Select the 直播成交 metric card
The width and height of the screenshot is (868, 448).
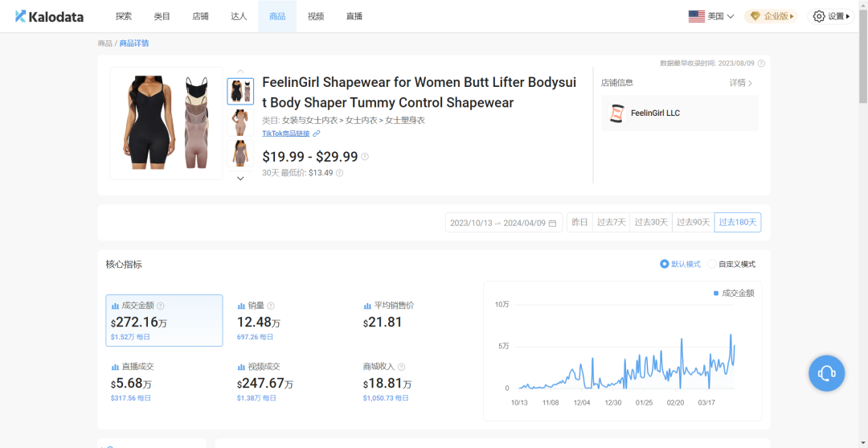coord(165,381)
